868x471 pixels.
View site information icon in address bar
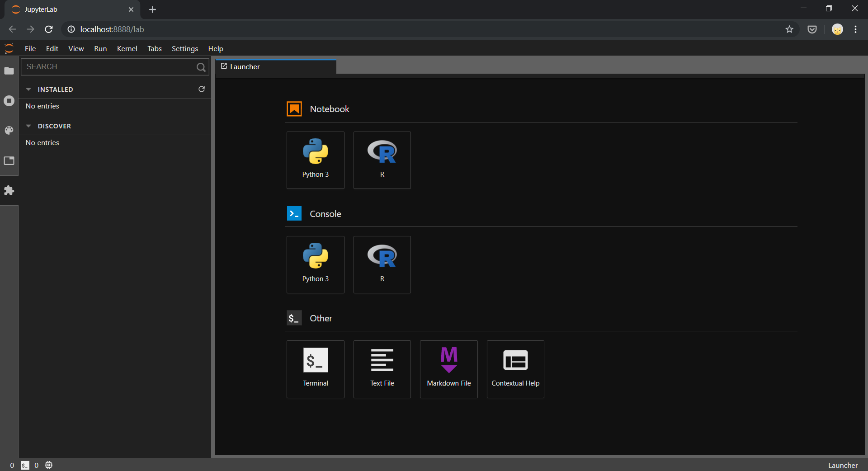71,29
